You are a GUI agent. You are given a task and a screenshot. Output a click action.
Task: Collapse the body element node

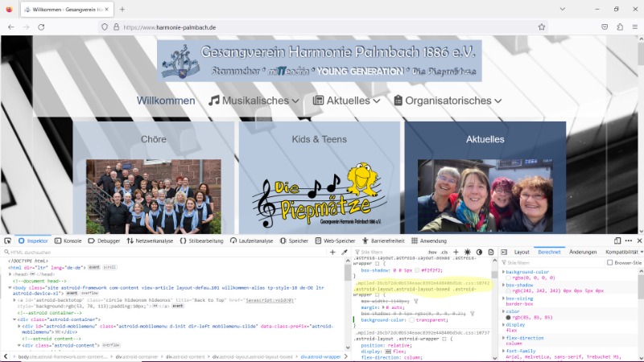pos(10,288)
